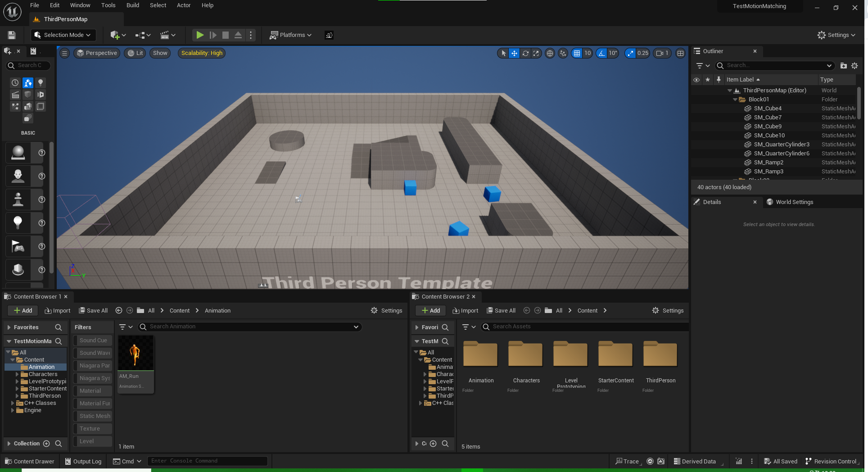Screen dimensions: 868x472
Task: Click the Outliner search field
Action: [x=775, y=66]
